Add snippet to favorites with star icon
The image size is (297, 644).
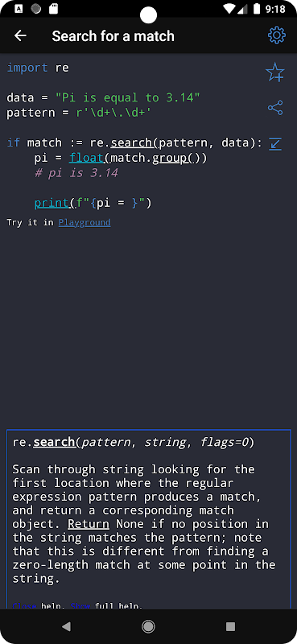(274, 72)
